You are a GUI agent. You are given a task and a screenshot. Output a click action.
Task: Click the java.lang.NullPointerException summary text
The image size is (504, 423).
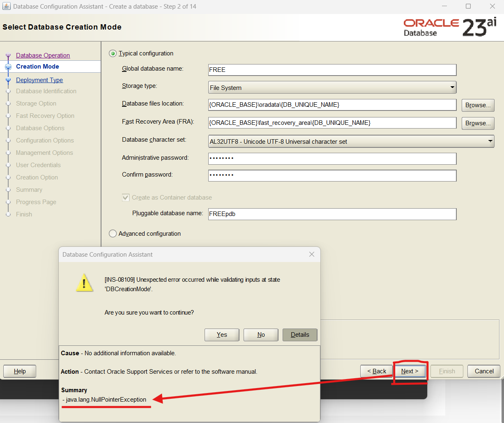pos(106,399)
